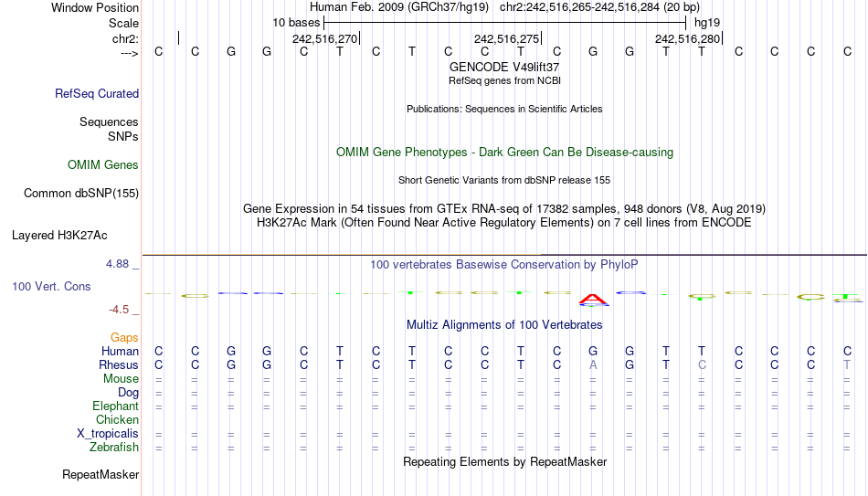Click Publications: Sequences in Scientific Articles title
This screenshot has width=868, height=496.
click(504, 109)
